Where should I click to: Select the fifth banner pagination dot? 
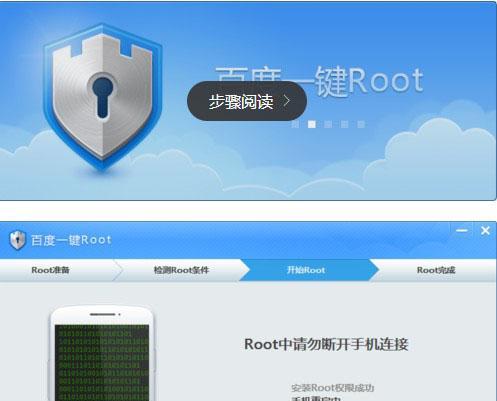[361, 124]
